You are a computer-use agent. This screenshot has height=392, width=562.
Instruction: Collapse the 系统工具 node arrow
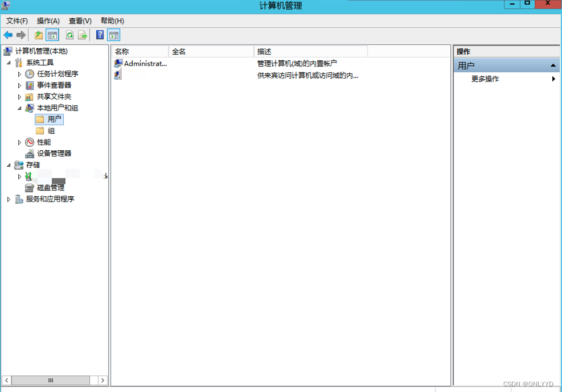coord(9,63)
